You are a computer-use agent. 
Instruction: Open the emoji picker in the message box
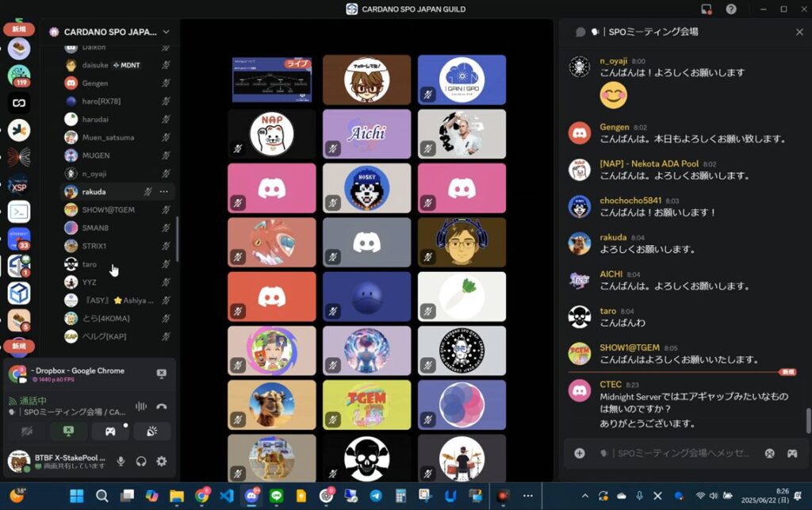click(769, 454)
